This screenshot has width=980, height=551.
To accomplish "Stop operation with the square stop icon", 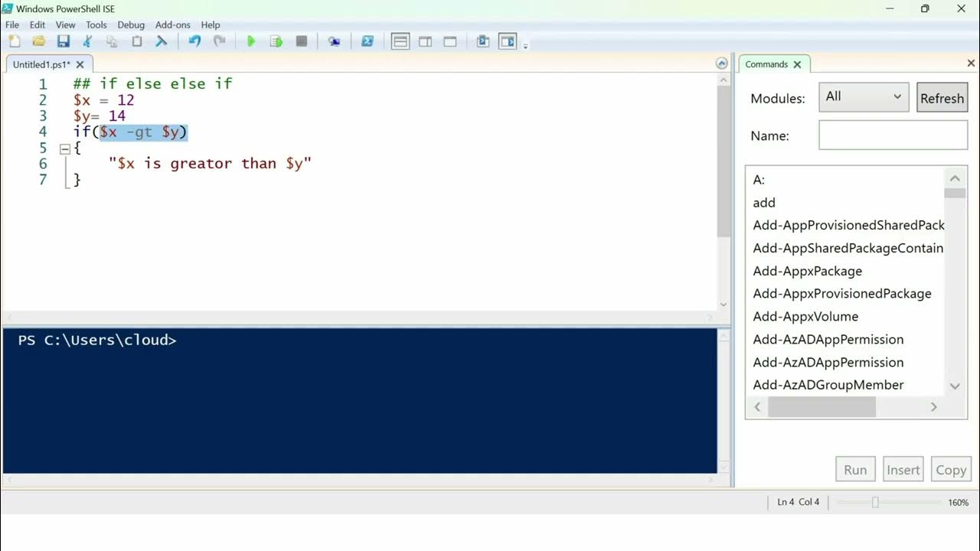I will [302, 41].
